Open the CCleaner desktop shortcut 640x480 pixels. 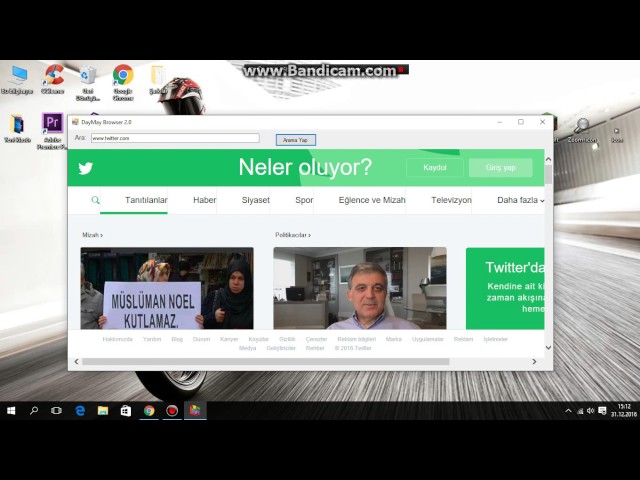pyautogui.click(x=53, y=79)
